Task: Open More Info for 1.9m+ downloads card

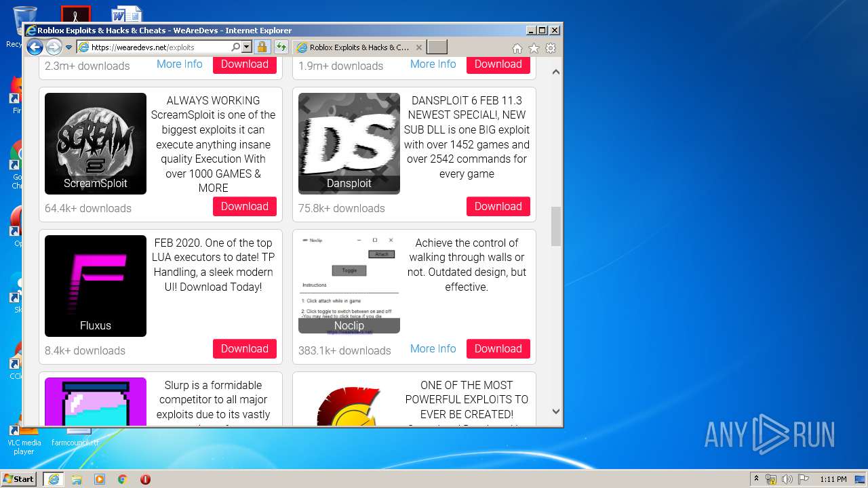Action: 433,64
